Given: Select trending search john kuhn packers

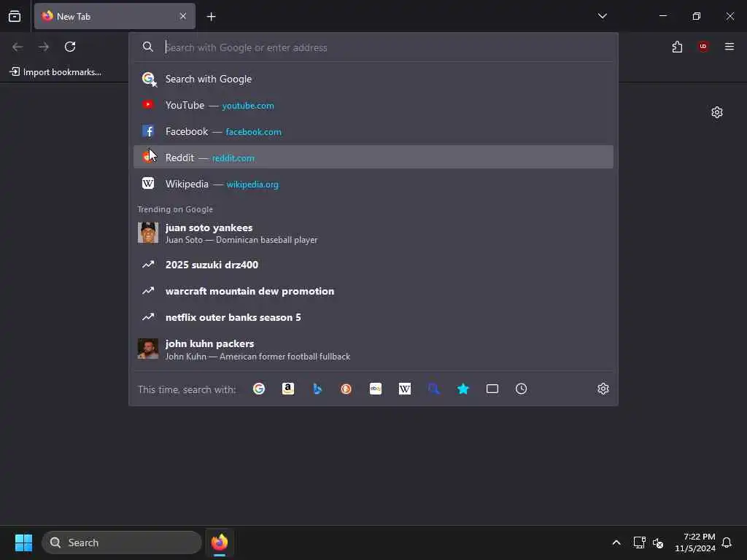Looking at the screenshot, I should 373,349.
